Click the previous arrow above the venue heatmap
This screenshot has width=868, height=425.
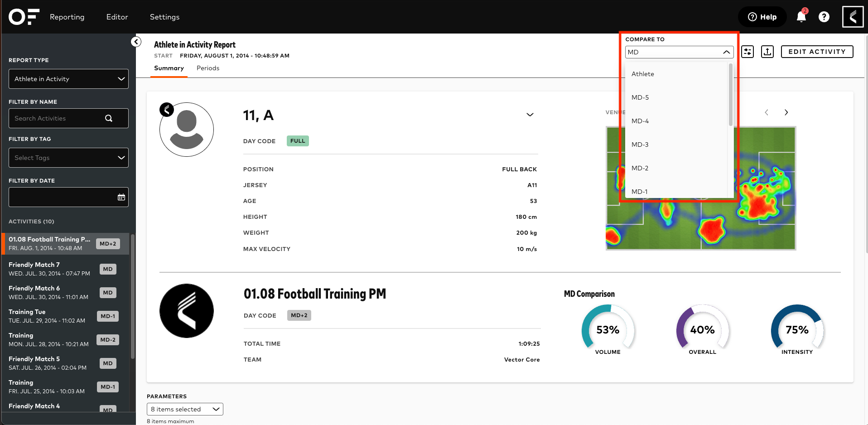[x=767, y=112]
